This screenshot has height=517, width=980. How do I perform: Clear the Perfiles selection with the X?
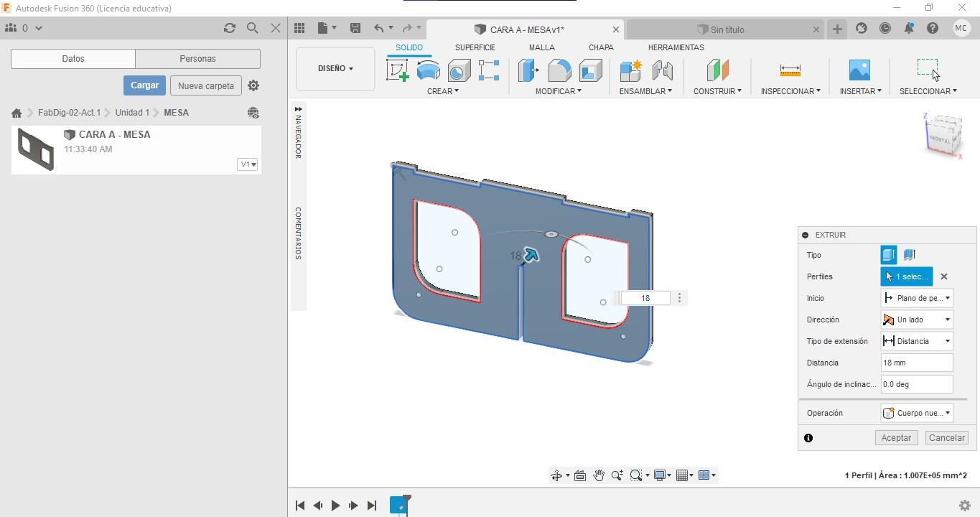(944, 276)
